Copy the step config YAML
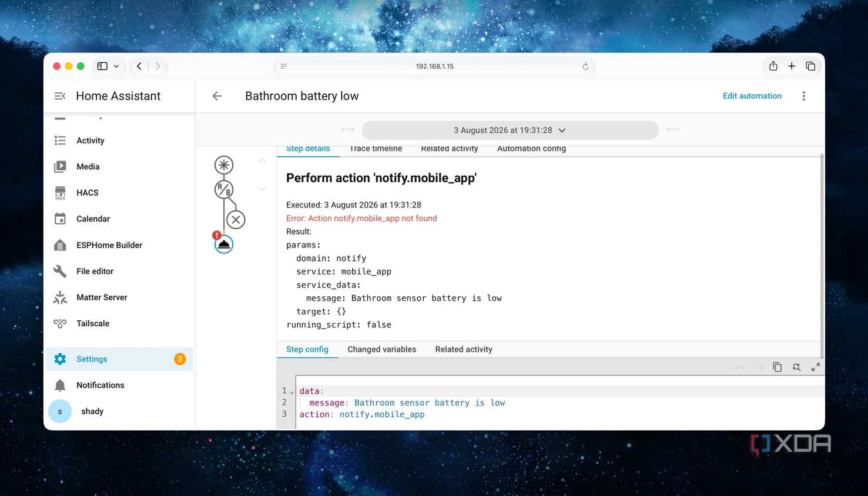 click(777, 367)
